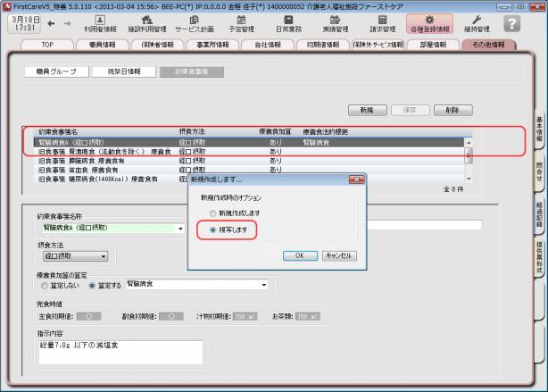
Task: Click OK in the 新規作成 dialog
Action: pyautogui.click(x=300, y=254)
